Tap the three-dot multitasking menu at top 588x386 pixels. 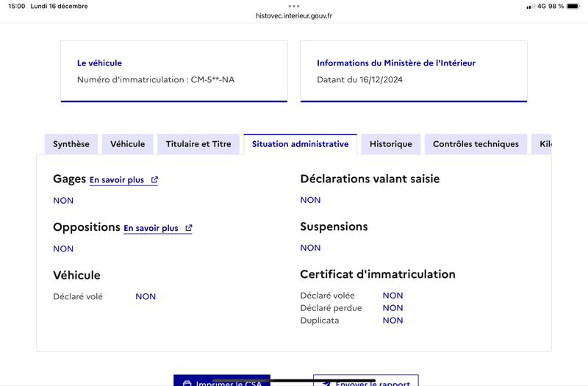click(293, 6)
